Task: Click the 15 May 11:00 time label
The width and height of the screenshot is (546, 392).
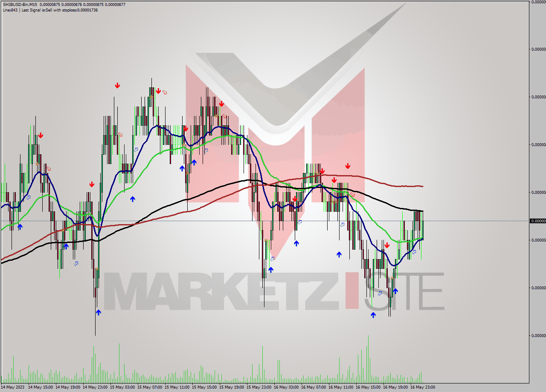Action: (x=178, y=387)
